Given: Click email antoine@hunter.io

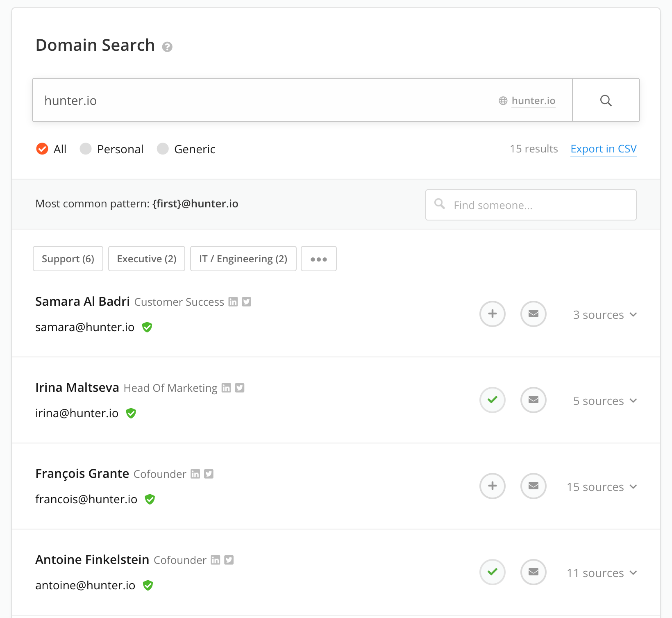Looking at the screenshot, I should pos(85,585).
